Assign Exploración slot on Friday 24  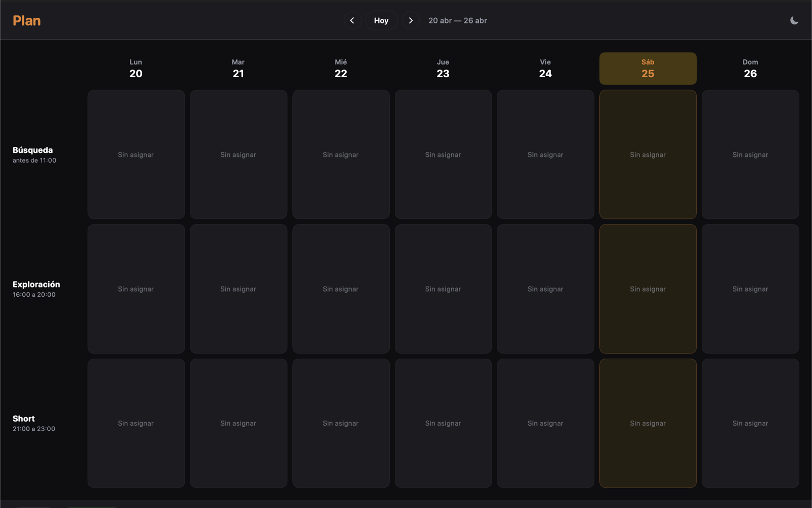(x=545, y=289)
